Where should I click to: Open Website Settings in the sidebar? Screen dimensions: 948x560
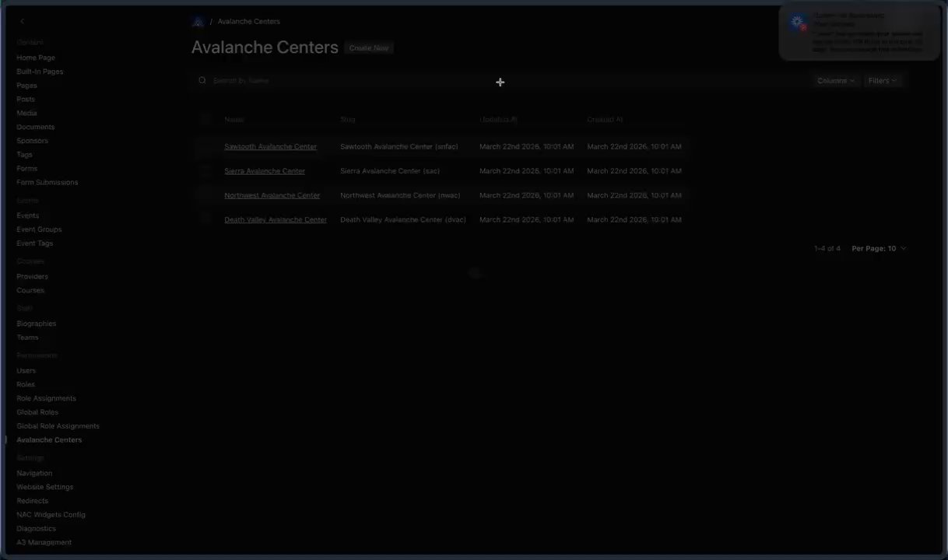pos(45,488)
